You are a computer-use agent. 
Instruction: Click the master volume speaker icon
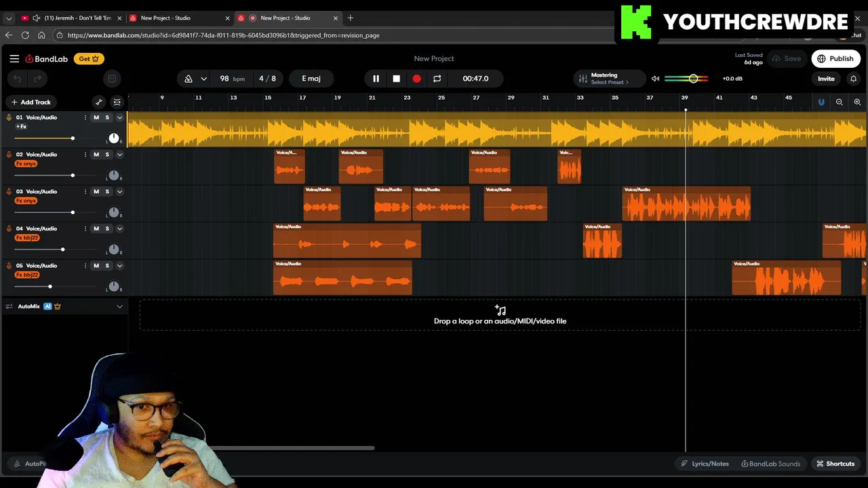click(655, 79)
